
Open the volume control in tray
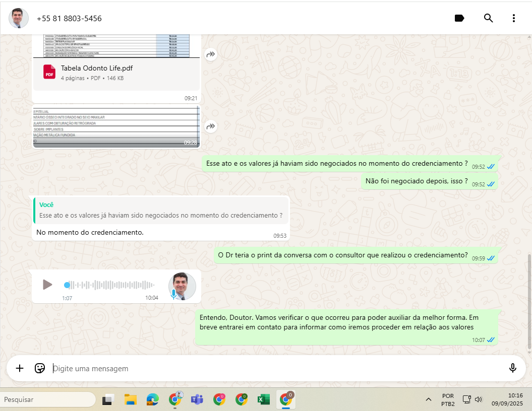click(x=479, y=399)
